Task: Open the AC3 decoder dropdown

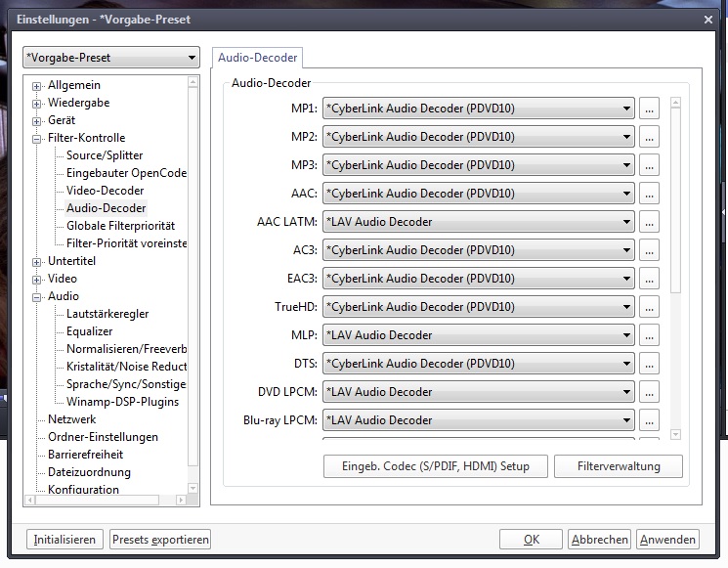Action: pos(478,250)
